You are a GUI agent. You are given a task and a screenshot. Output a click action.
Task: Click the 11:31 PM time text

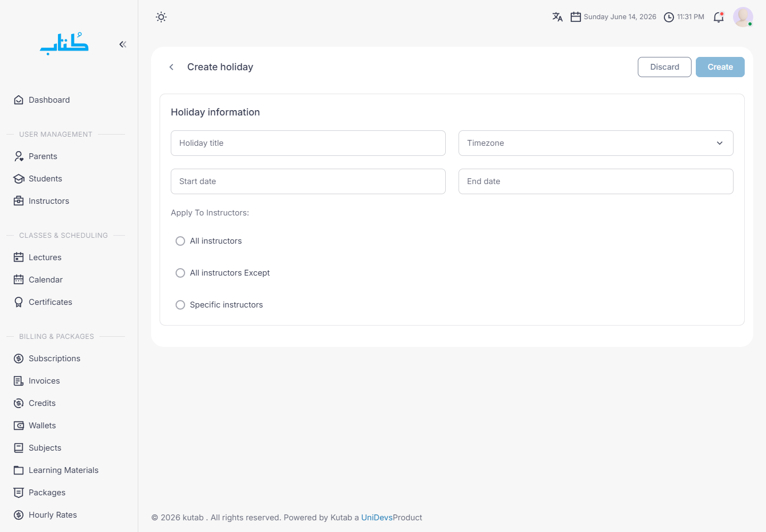(x=690, y=17)
